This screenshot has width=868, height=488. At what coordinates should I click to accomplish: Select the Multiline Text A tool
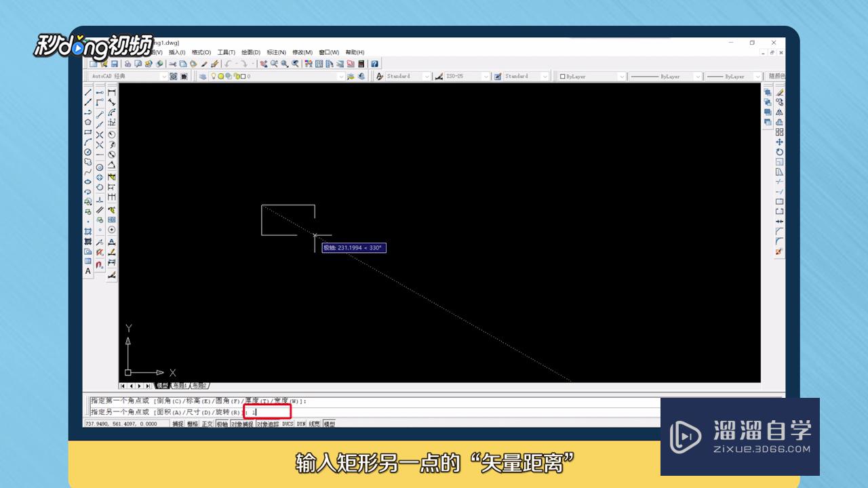(87, 271)
